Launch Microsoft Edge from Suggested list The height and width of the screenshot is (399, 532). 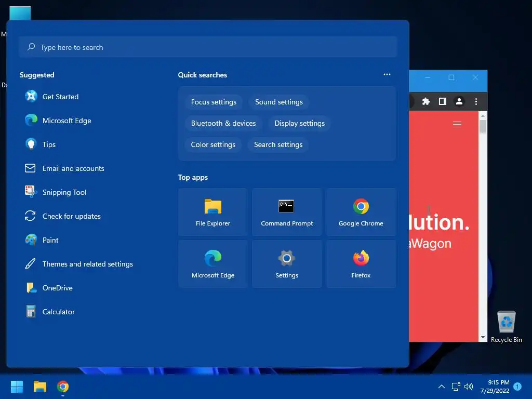point(58,121)
